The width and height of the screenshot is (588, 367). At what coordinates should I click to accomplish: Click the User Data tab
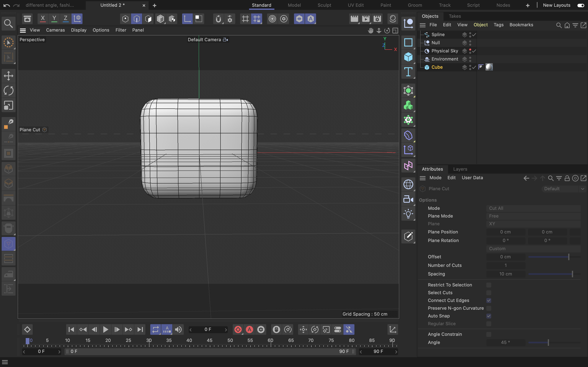(x=472, y=177)
